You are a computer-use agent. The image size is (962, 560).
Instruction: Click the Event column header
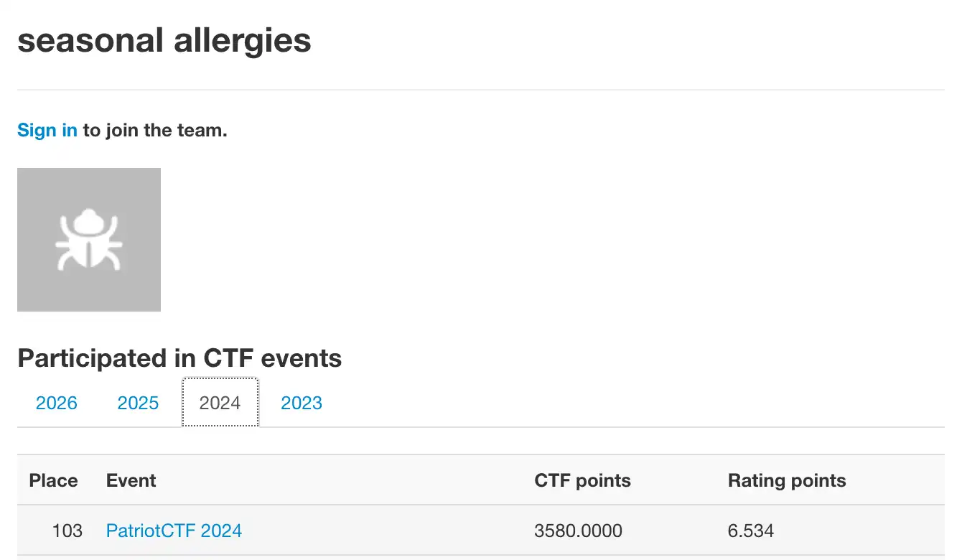(x=131, y=480)
